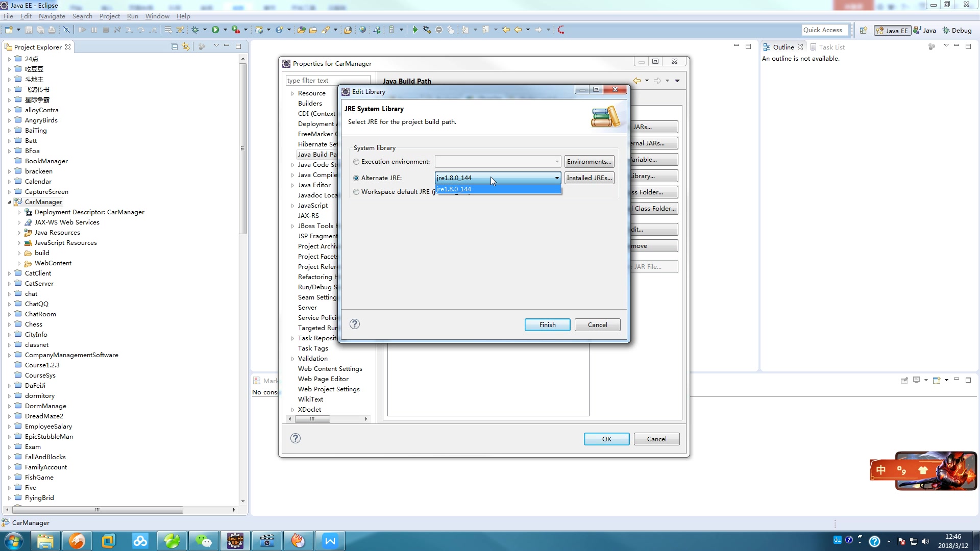The height and width of the screenshot is (551, 980).
Task: Click the Save toolbar icon
Action: click(x=29, y=30)
